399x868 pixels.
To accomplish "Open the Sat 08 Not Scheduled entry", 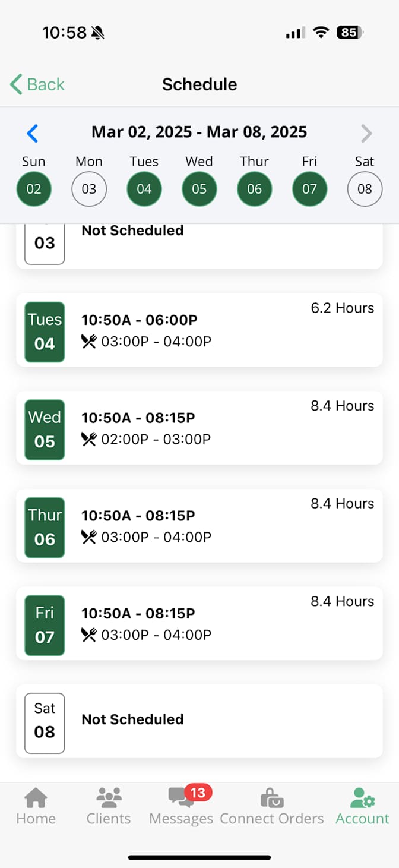I will (199, 721).
